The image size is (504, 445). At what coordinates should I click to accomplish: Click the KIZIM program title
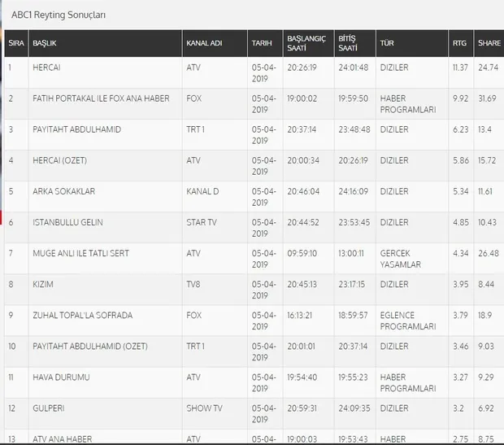tap(41, 284)
